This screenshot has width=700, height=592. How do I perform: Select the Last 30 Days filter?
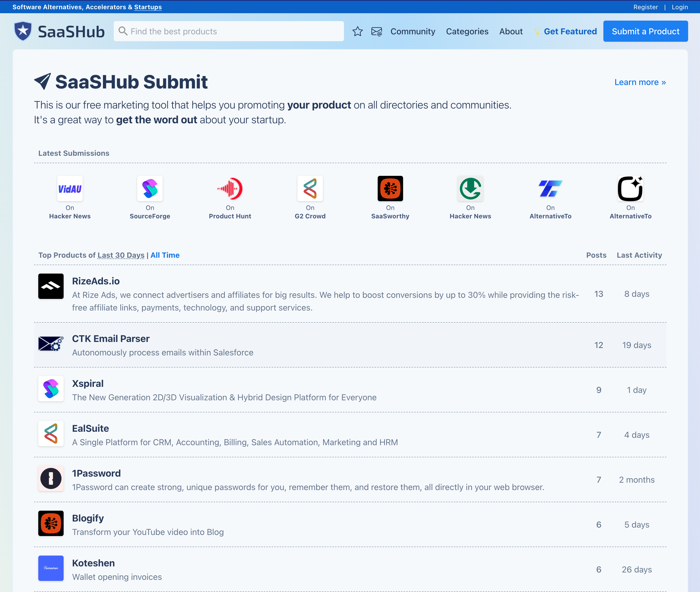(x=121, y=255)
